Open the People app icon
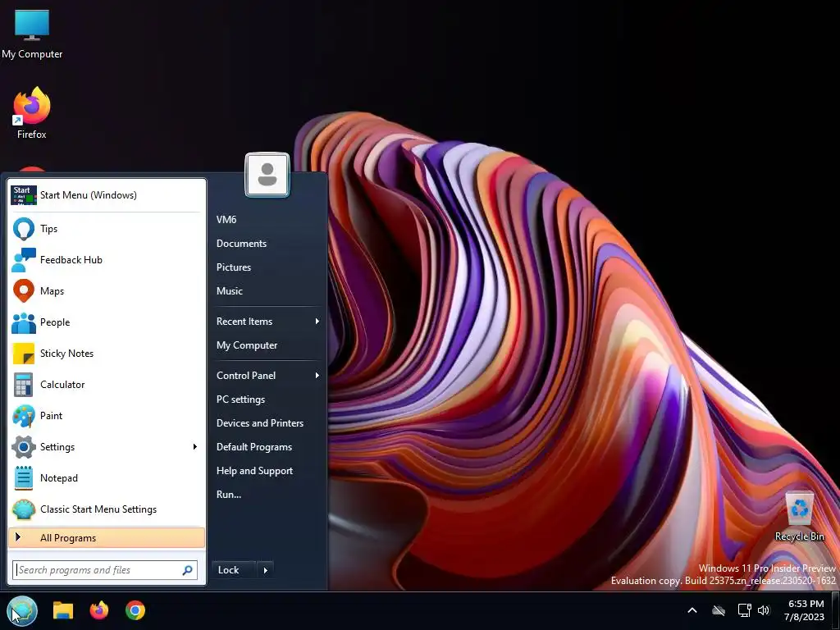Screen dimensions: 840x630 (x=24, y=322)
